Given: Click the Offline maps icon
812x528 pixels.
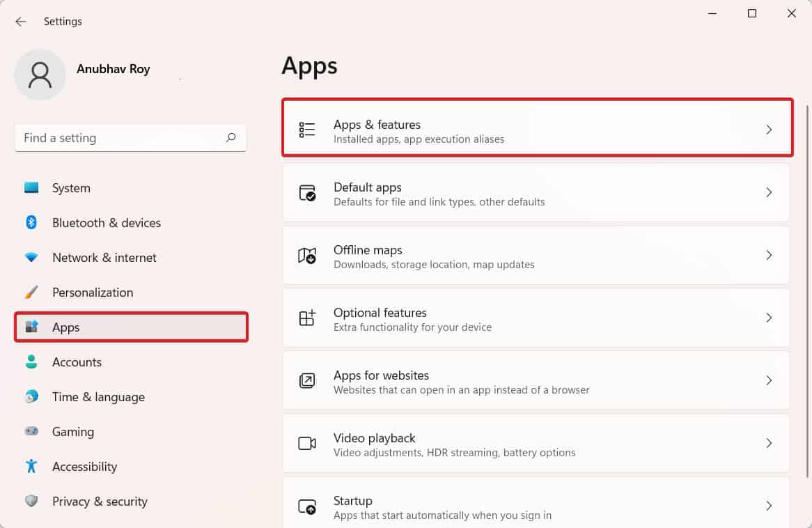Looking at the screenshot, I should (307, 256).
